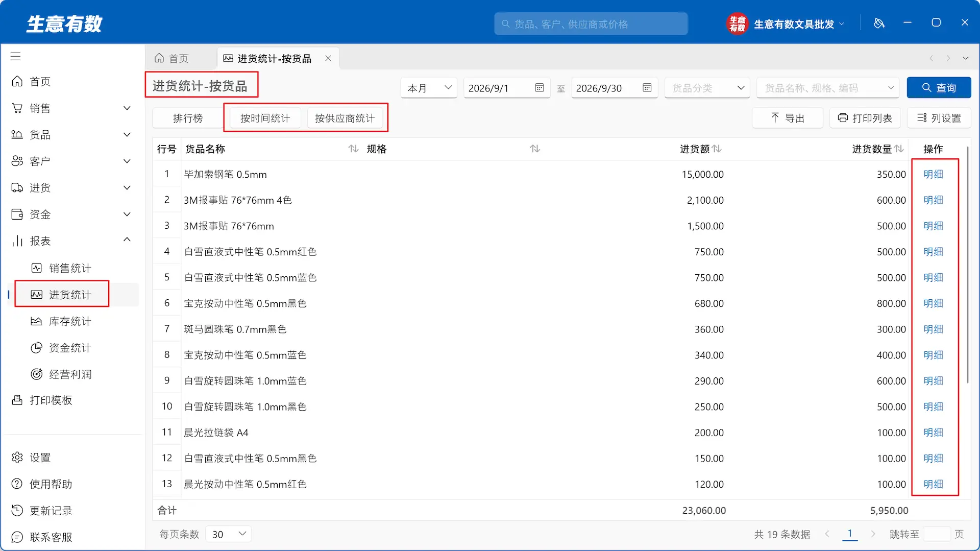The width and height of the screenshot is (980, 551).
Task: Open end date calendar picker icon
Action: click(647, 88)
